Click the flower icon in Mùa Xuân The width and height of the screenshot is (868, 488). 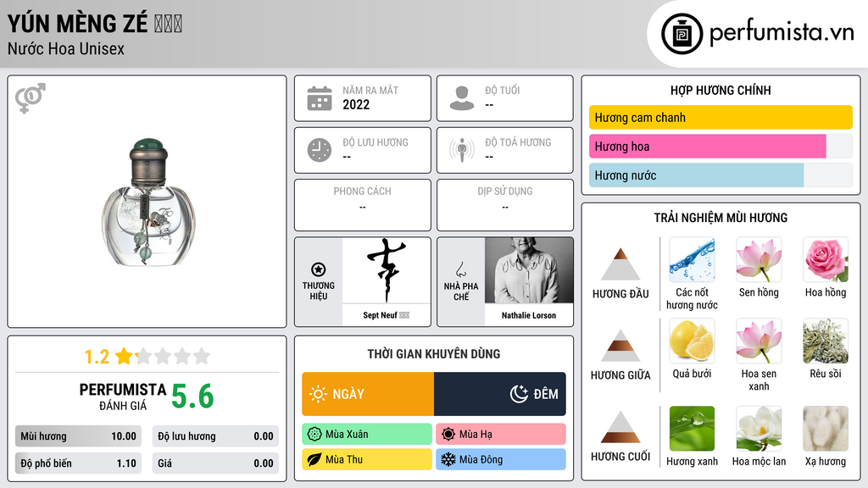point(314,435)
